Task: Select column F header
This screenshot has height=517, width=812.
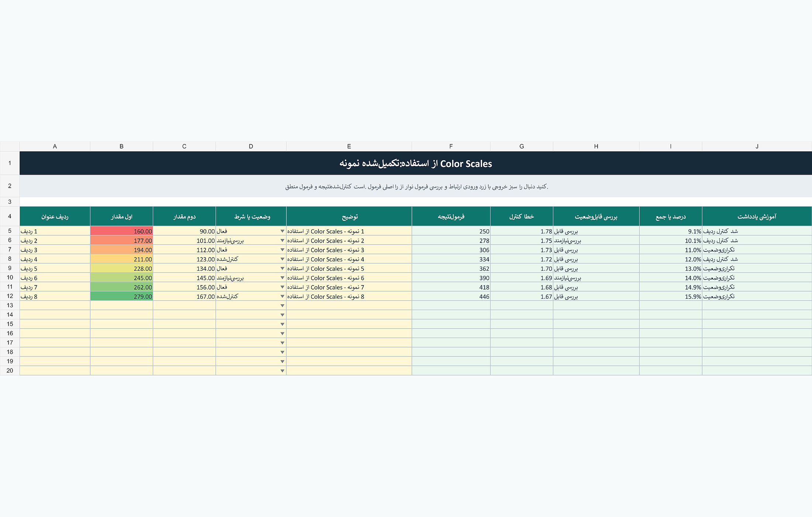Action: point(451,146)
